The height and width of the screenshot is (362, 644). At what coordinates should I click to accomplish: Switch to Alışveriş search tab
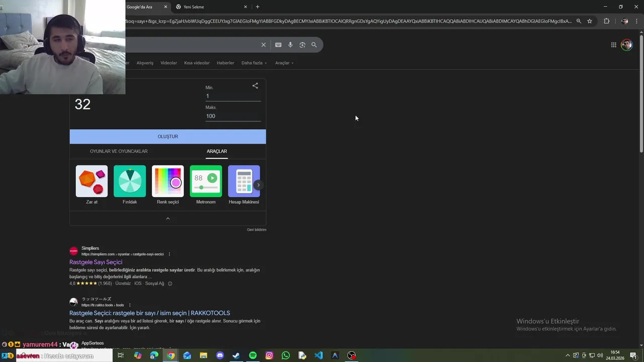(145, 63)
